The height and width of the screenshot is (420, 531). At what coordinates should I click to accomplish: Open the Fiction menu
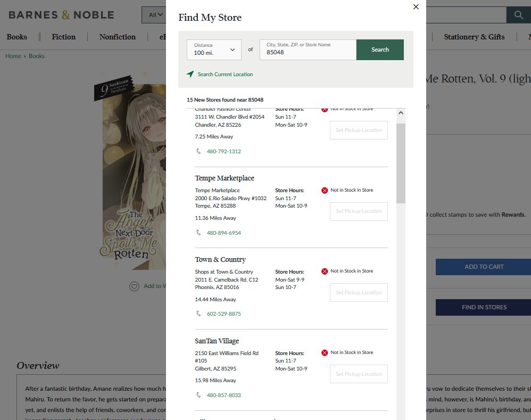coord(64,37)
